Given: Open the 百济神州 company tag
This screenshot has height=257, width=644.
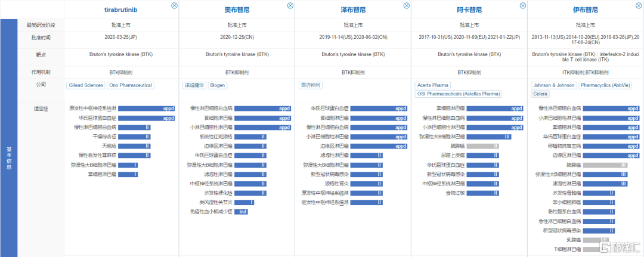Looking at the screenshot, I should coord(310,85).
